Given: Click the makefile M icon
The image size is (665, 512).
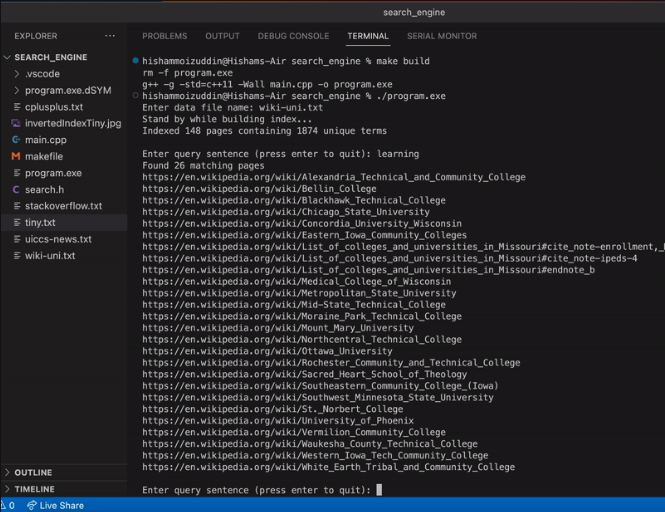Looking at the screenshot, I should pos(16,157).
